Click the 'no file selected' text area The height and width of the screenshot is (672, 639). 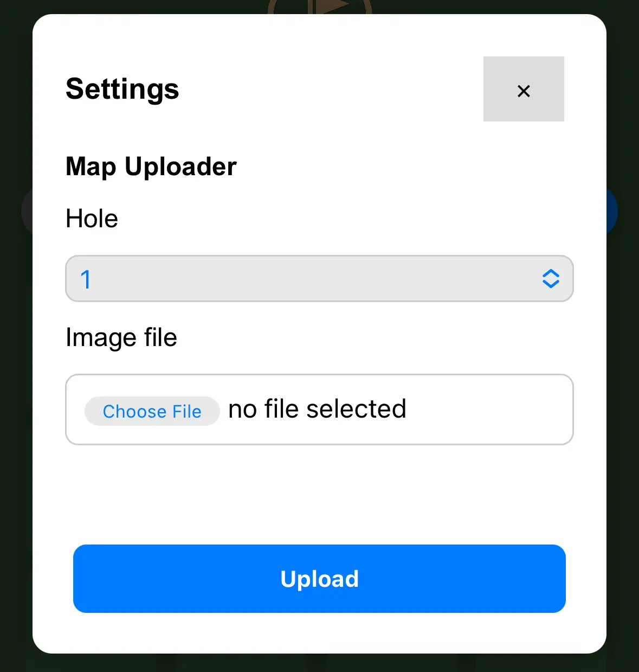click(x=317, y=409)
